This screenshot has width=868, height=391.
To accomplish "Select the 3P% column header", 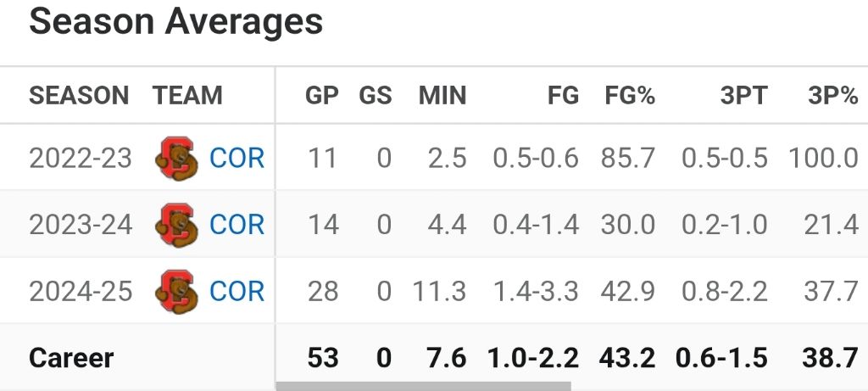I will click(x=832, y=96).
